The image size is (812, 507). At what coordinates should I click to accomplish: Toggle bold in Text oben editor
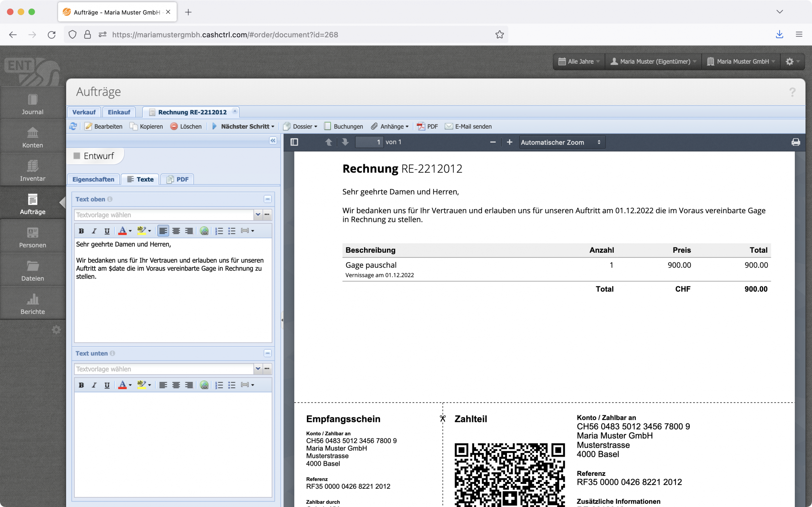point(81,231)
